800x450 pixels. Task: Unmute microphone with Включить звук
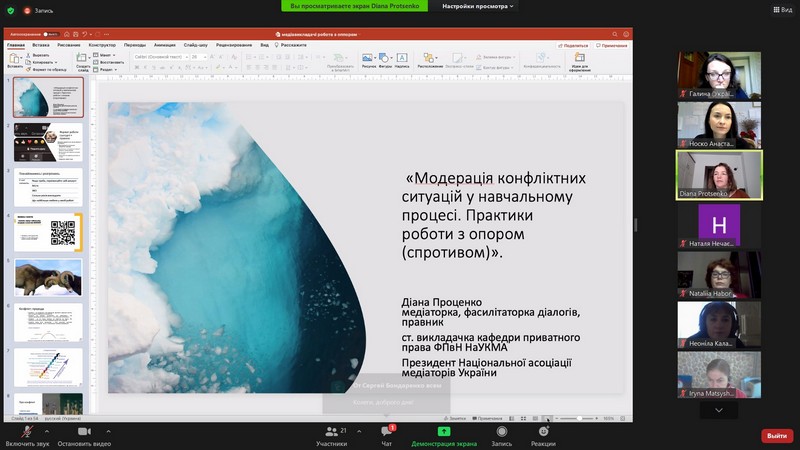[27, 431]
